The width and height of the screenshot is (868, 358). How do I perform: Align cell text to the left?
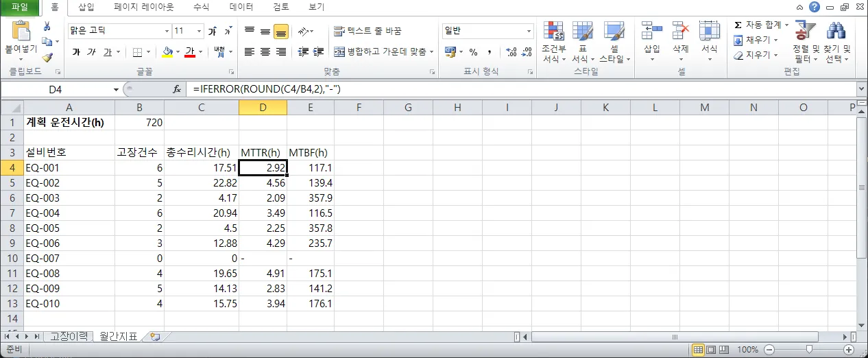(250, 52)
